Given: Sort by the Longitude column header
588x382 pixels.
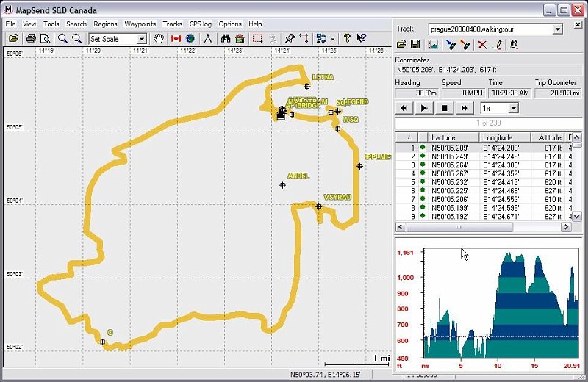Looking at the screenshot, I should [x=505, y=137].
